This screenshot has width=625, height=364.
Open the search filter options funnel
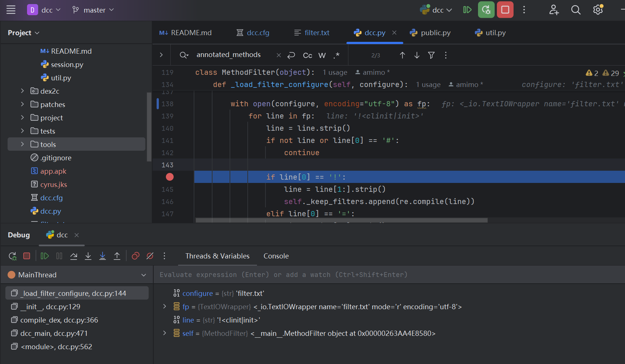pos(431,55)
